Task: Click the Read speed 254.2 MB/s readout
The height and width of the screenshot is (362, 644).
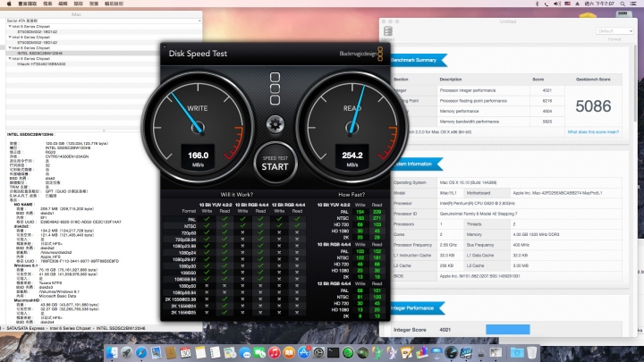Action: coord(352,157)
